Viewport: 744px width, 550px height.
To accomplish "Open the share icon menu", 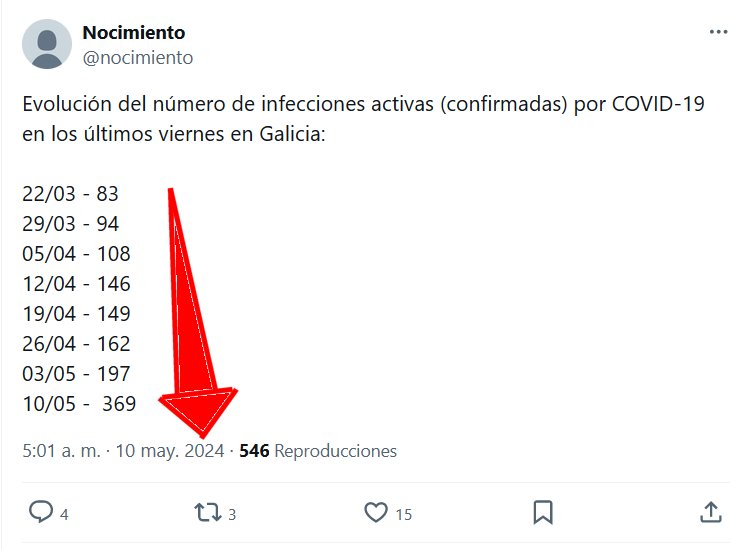I will 710,513.
